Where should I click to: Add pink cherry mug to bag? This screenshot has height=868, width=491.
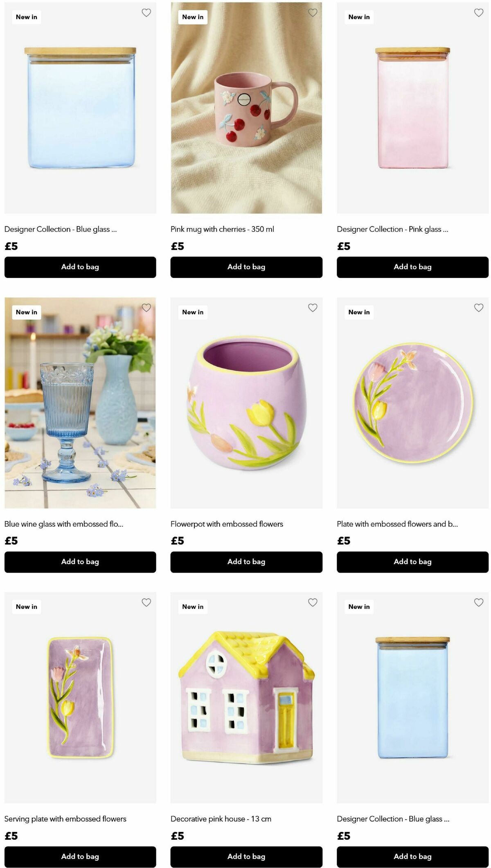(246, 267)
